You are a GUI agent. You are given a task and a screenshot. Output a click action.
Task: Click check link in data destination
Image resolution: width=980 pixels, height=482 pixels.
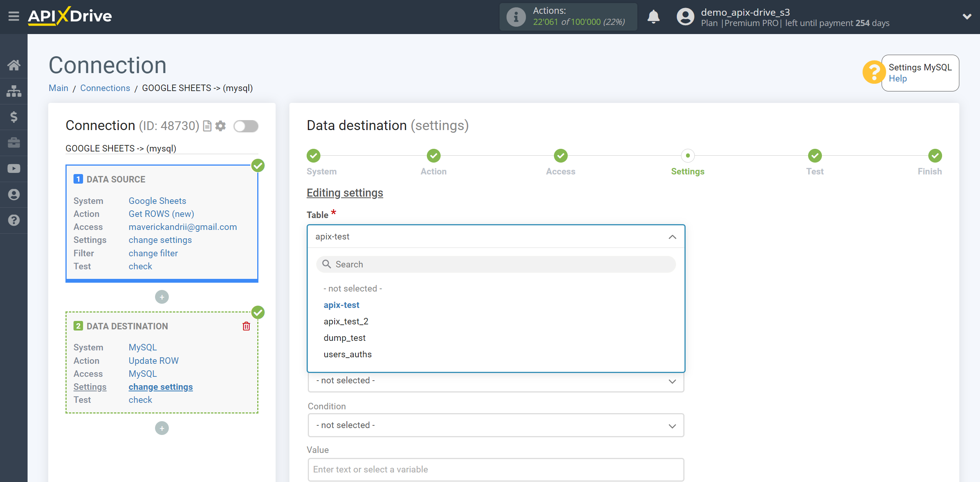(140, 400)
